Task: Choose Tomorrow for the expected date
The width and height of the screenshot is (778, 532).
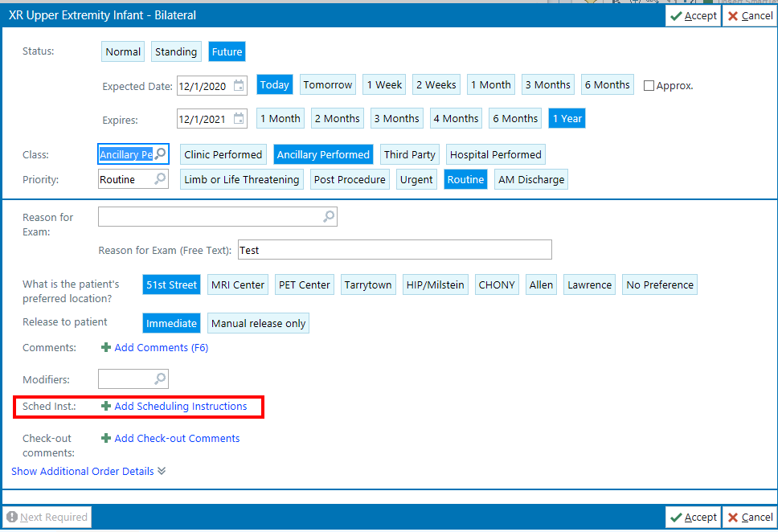Action: tap(327, 85)
